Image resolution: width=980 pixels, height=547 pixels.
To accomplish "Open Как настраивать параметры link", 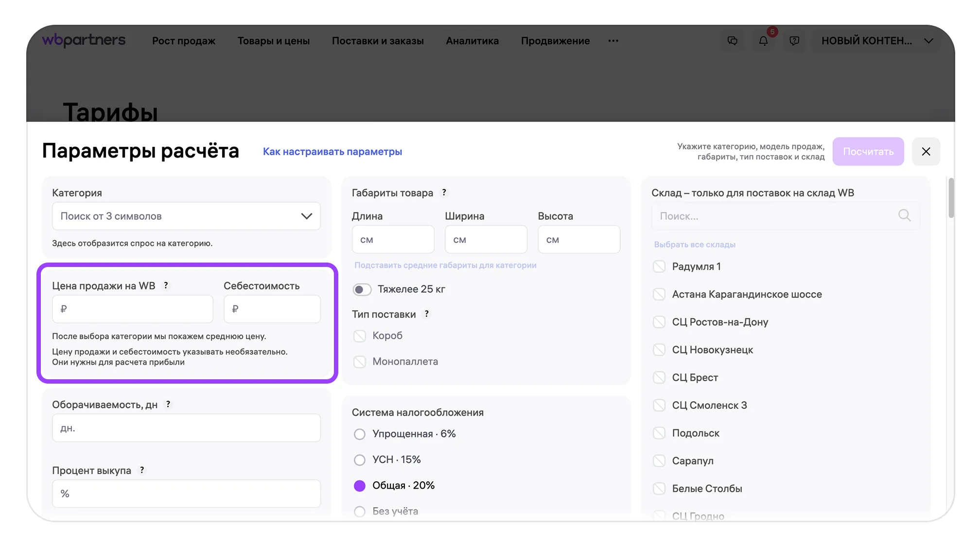I will click(332, 152).
